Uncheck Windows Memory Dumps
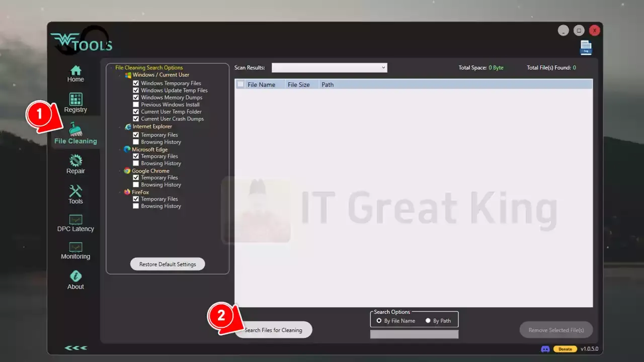This screenshot has height=362, width=644. (136, 98)
